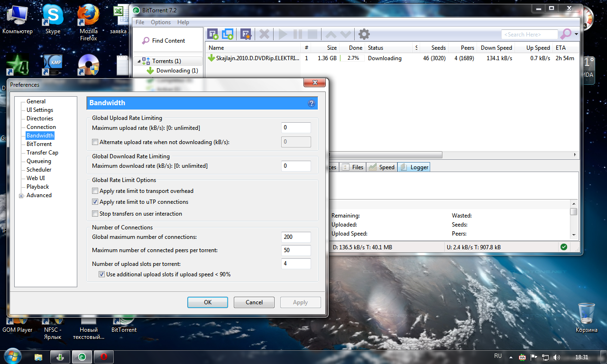
Task: Click the Remove torrent X icon
Action: tap(264, 34)
